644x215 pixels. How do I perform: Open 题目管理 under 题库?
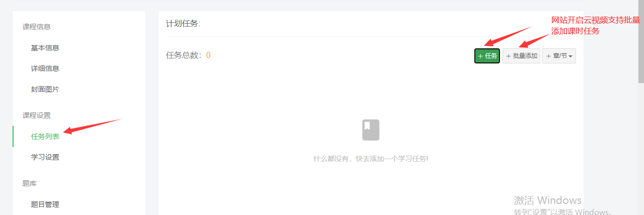point(45,204)
